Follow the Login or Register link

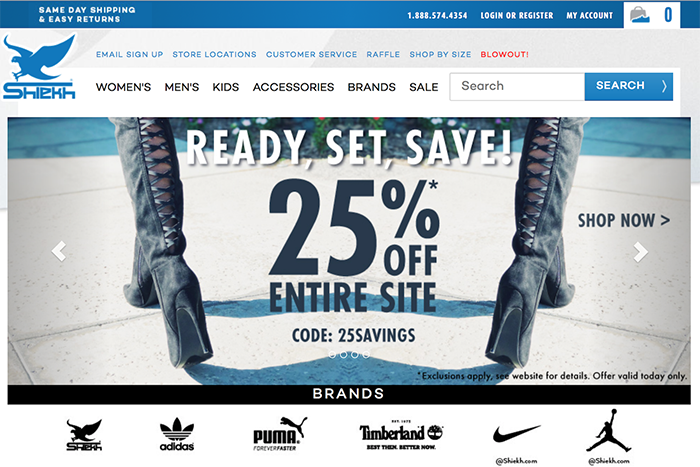pyautogui.click(x=517, y=15)
